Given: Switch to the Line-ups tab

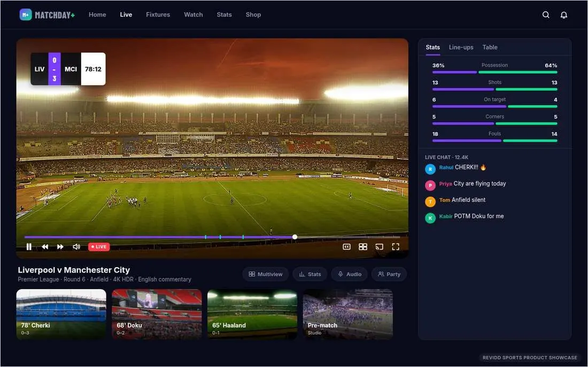Looking at the screenshot, I should pyautogui.click(x=461, y=47).
